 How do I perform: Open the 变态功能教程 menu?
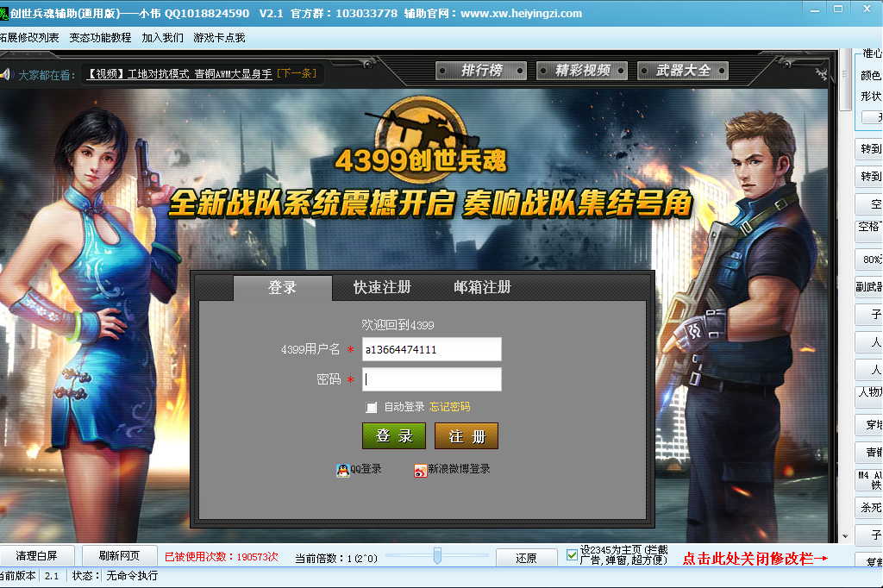coord(100,38)
